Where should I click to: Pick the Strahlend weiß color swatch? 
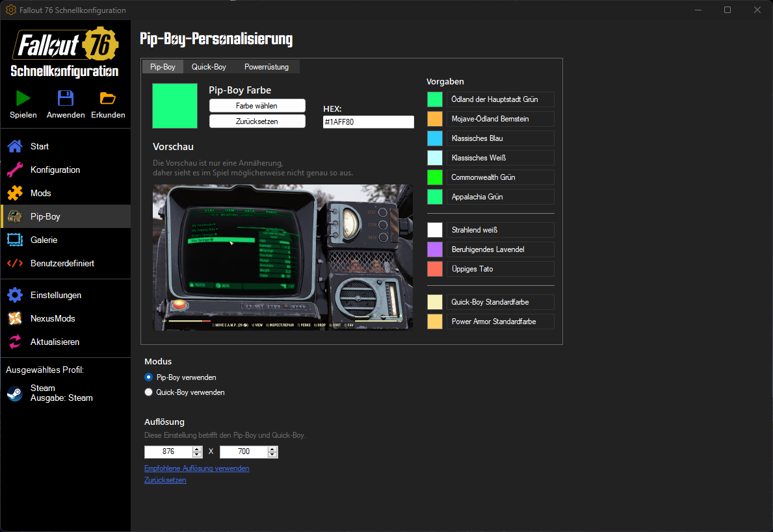coord(435,230)
